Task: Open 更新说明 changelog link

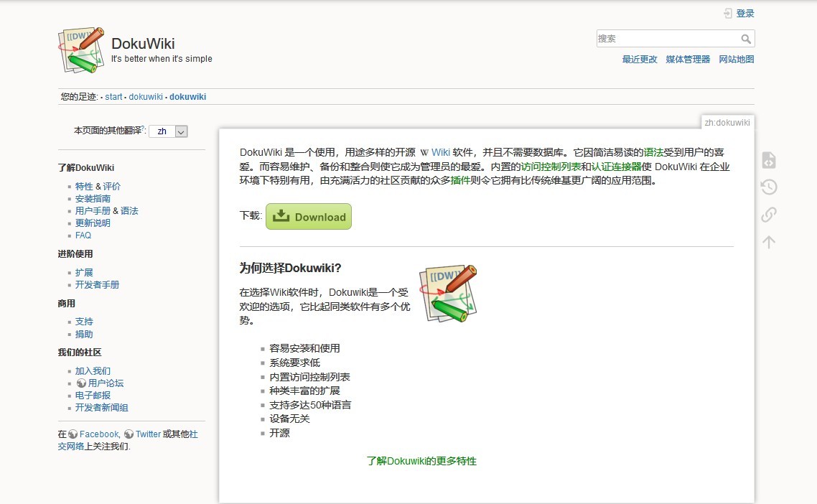Action: [93, 223]
